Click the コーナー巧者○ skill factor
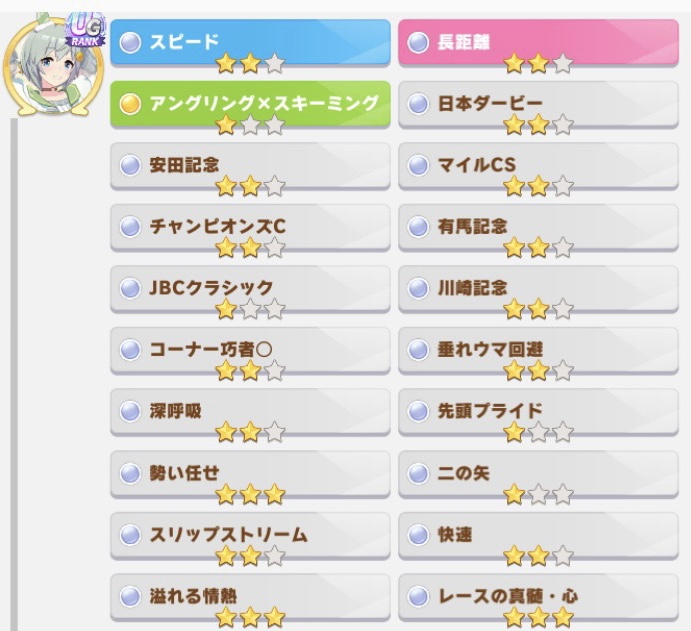The height and width of the screenshot is (631, 691). click(250, 351)
